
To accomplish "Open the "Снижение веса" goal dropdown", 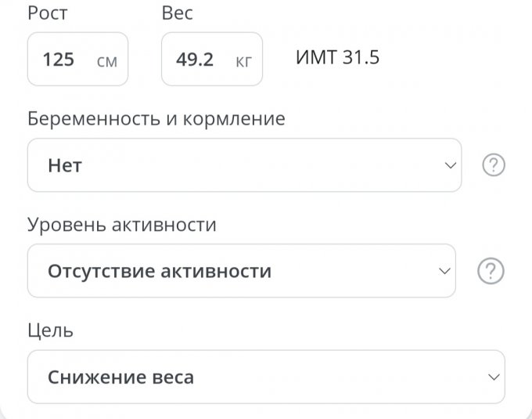I will pyautogui.click(x=235, y=377).
